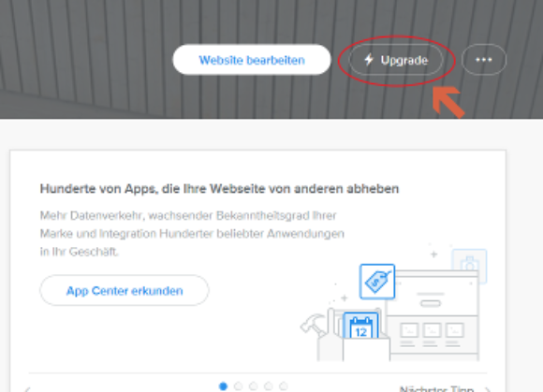This screenshot has height=392, width=543.
Task: Click the Nächster Tipp link
Action: pos(436,389)
